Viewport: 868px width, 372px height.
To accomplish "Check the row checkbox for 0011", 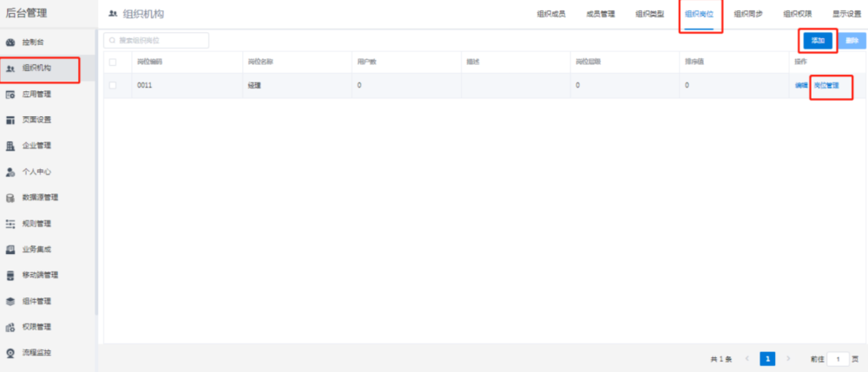I will pos(113,85).
